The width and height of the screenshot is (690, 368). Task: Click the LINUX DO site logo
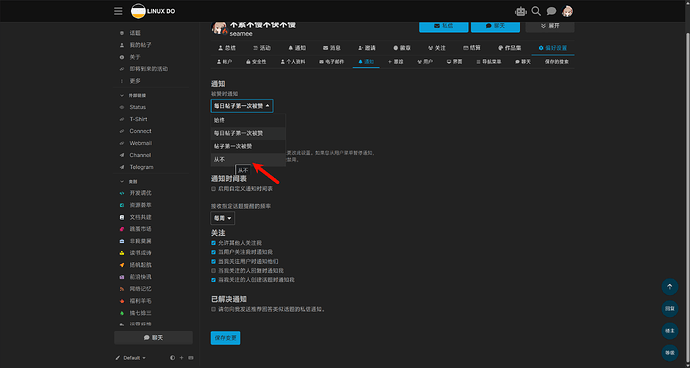click(x=153, y=11)
